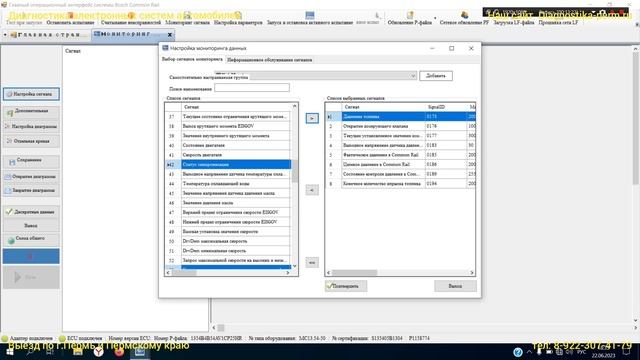Select row 40 Состояние двигателя
The height and width of the screenshot is (360, 640).
coord(228,145)
